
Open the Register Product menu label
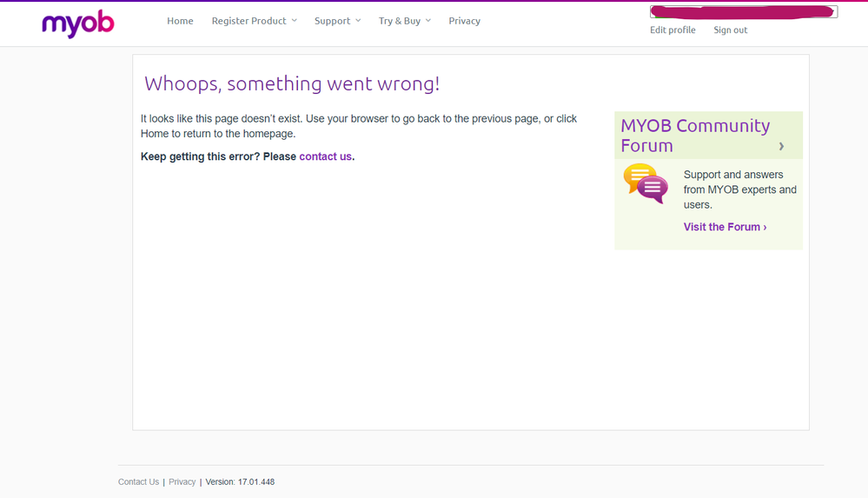(x=248, y=21)
